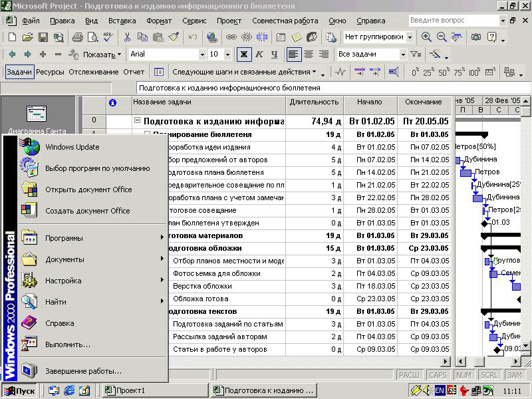This screenshot has height=399, width=532.
Task: Click the Assign Resources icon
Action: [312, 37]
